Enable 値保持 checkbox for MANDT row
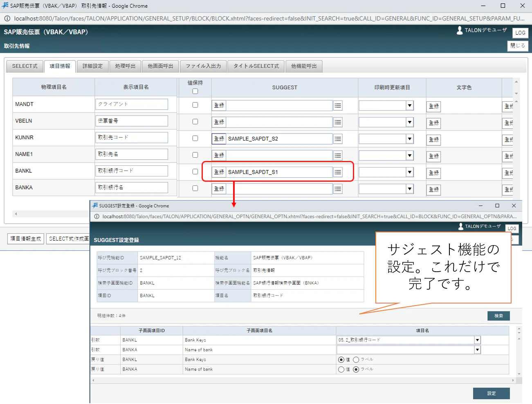 pyautogui.click(x=195, y=105)
